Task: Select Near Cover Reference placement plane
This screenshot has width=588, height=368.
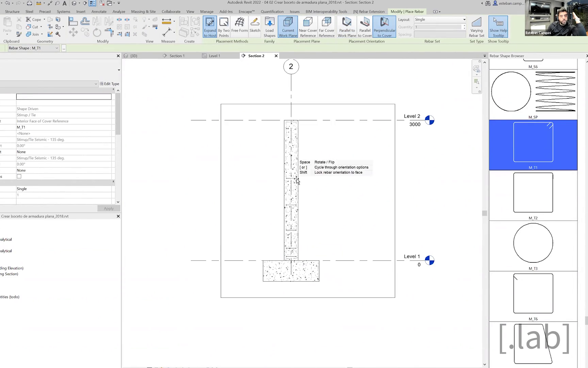Action: point(308,27)
